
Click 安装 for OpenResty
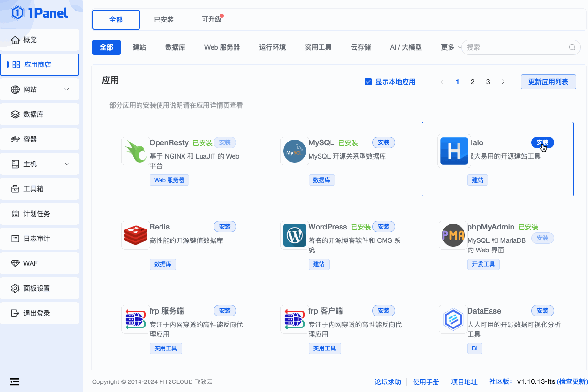tap(225, 142)
